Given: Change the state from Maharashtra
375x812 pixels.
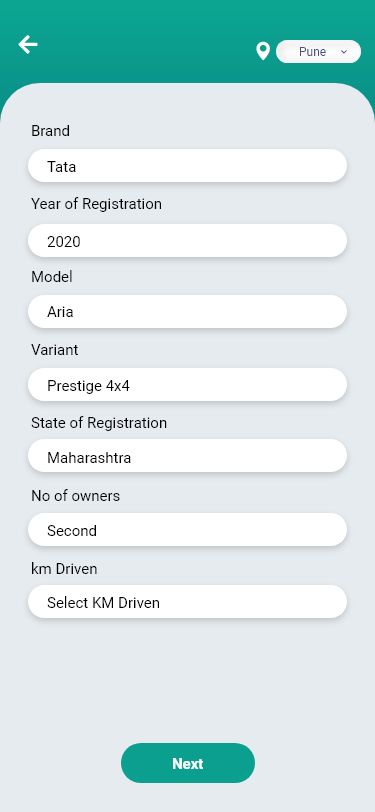Looking at the screenshot, I should (188, 456).
